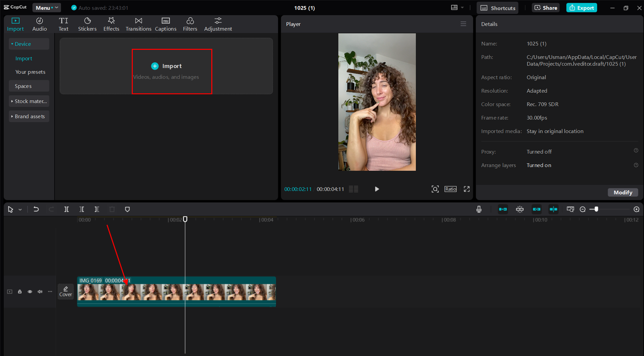Open the Filters tab
This screenshot has width=644, height=356.
tap(190, 24)
